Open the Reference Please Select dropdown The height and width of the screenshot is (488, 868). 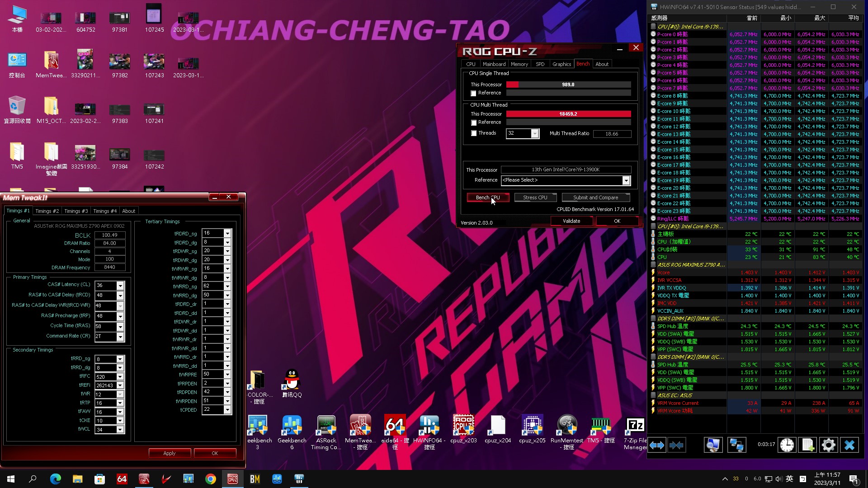[626, 180]
